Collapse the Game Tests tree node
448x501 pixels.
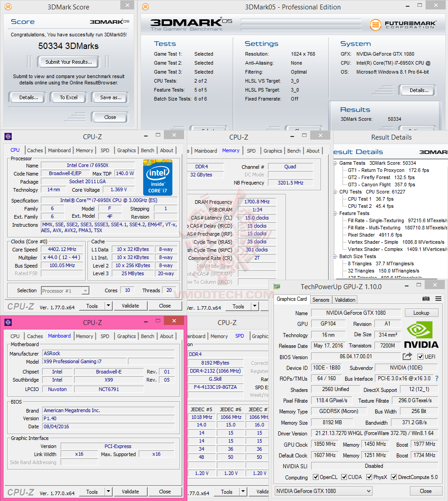(335, 163)
